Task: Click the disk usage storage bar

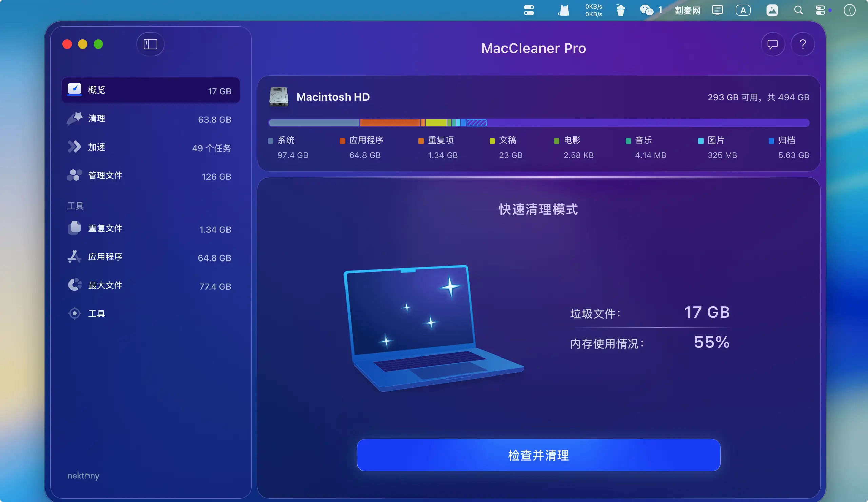Action: click(x=538, y=123)
